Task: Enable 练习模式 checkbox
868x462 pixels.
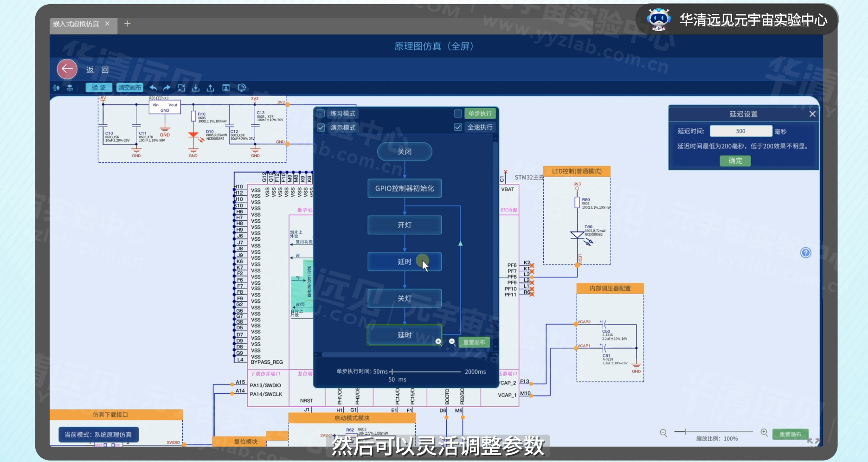Action: coord(320,113)
